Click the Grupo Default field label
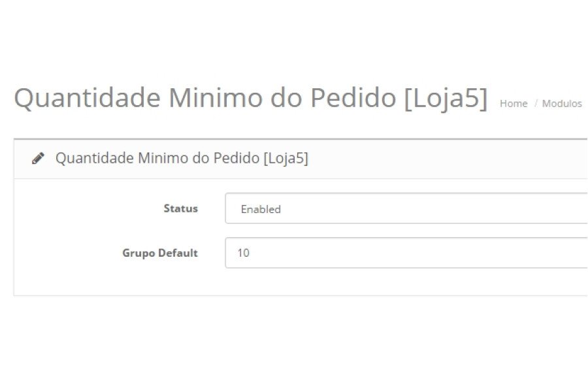The width and height of the screenshot is (588, 392). 160,253
